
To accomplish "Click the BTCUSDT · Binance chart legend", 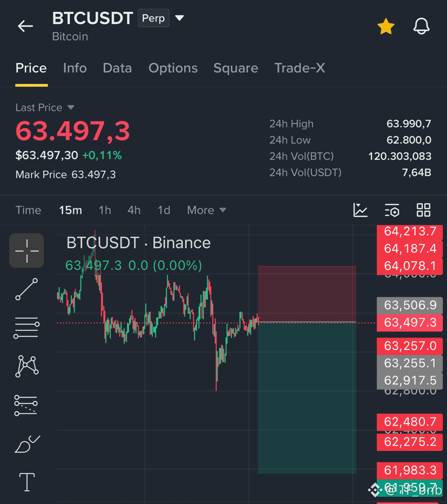I will (138, 243).
